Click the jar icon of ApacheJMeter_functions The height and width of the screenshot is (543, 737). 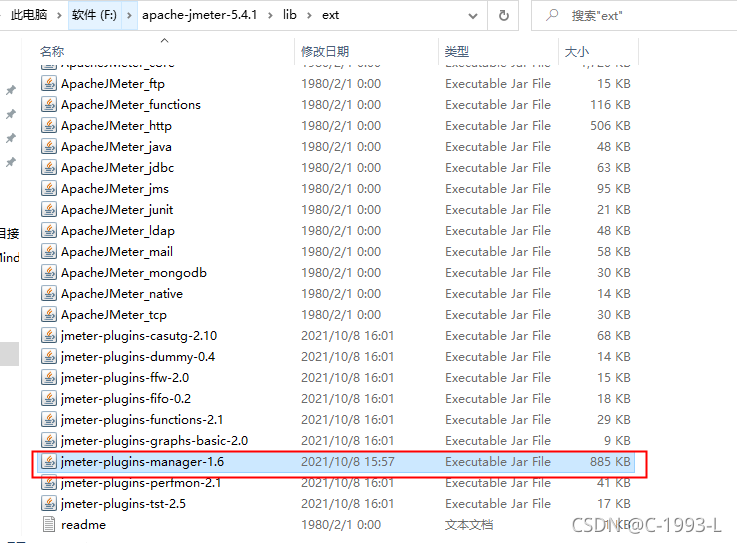pyautogui.click(x=49, y=104)
